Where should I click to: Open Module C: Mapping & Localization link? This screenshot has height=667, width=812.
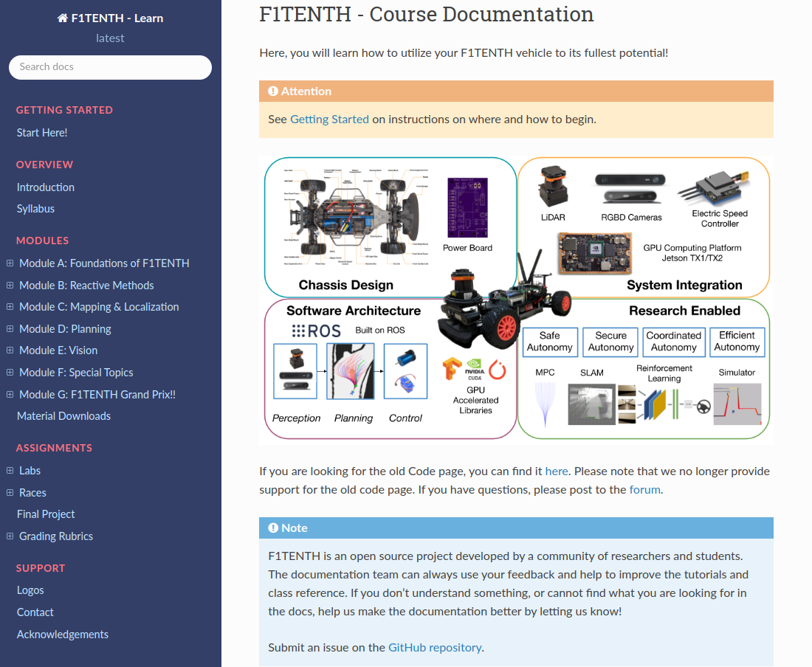[x=99, y=307]
